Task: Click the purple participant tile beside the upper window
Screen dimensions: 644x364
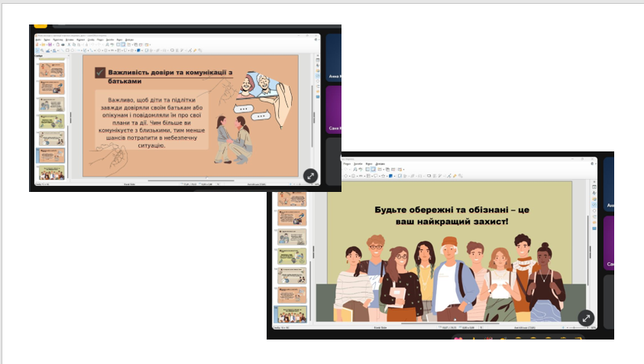Action: (x=334, y=111)
